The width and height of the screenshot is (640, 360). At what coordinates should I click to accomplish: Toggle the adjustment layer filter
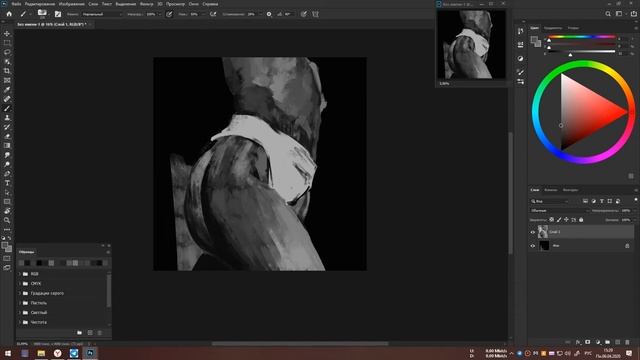click(x=593, y=201)
